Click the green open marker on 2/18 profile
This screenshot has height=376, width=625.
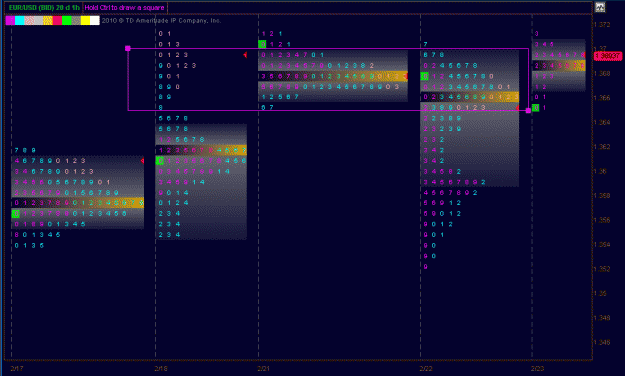(x=159, y=161)
